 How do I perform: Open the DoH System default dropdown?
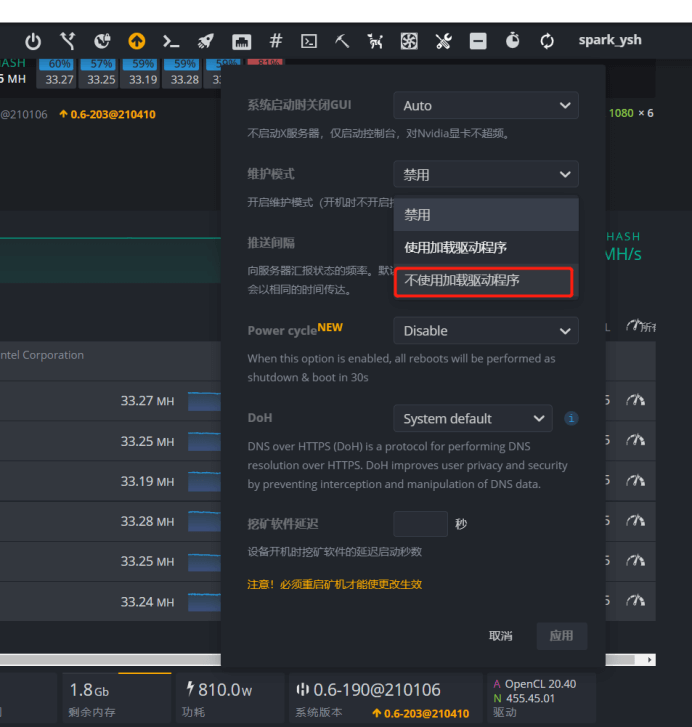(472, 419)
